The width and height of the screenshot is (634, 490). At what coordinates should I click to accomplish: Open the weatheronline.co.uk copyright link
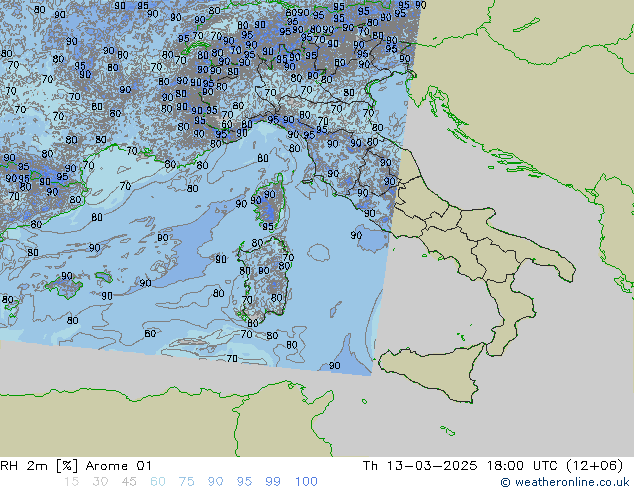(x=565, y=482)
